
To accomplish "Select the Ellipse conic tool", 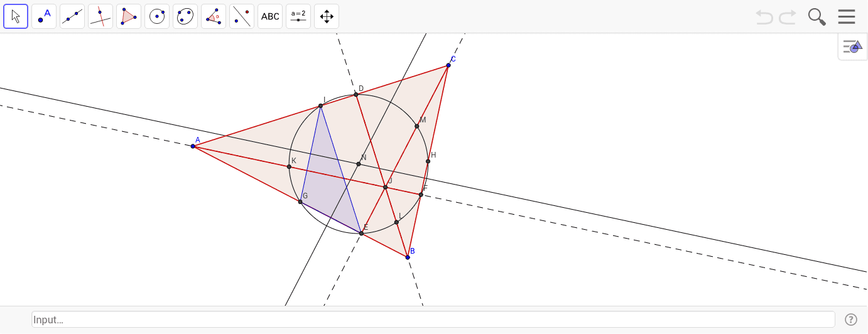I will coord(185,16).
